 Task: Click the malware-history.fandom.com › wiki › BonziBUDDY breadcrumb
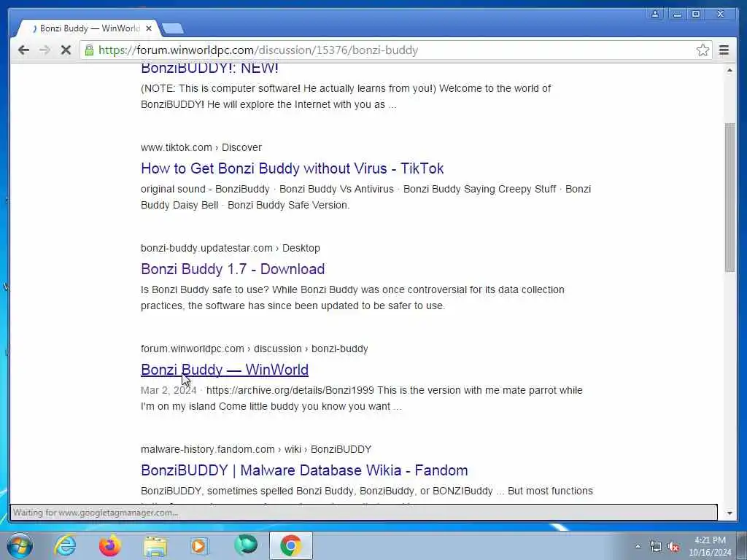(256, 449)
